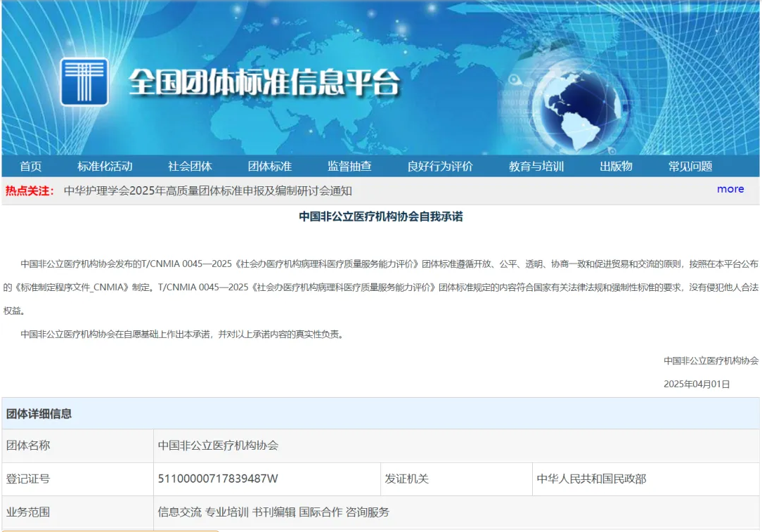Click the platform logo icon in banner
The image size is (762, 532).
click(84, 82)
